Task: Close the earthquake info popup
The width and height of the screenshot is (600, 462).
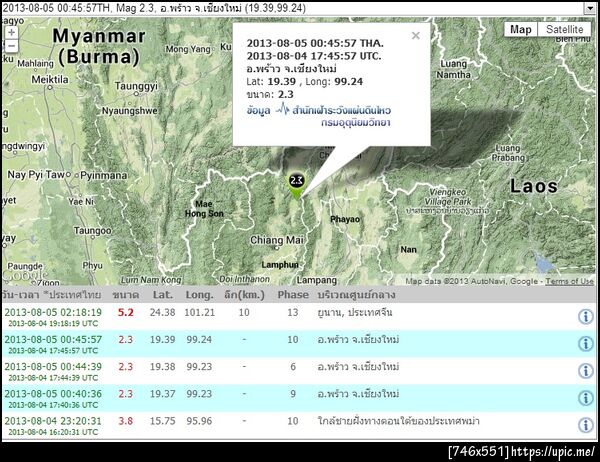Action: (416, 36)
